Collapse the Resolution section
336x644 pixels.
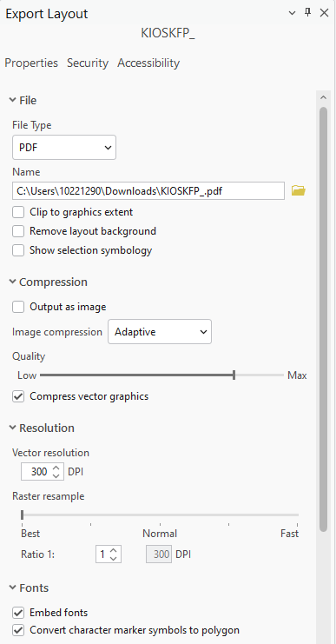(x=13, y=428)
